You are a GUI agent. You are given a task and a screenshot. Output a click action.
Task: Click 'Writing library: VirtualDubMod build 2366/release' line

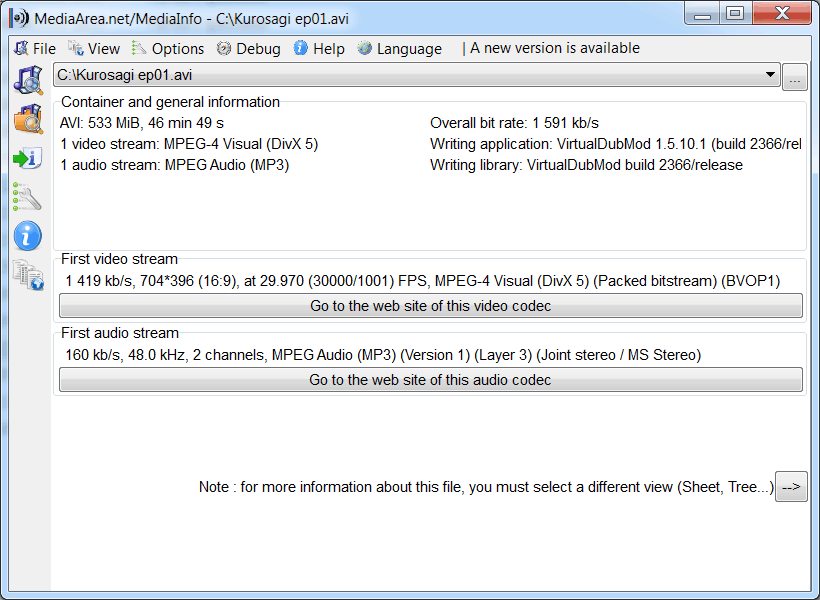point(586,165)
